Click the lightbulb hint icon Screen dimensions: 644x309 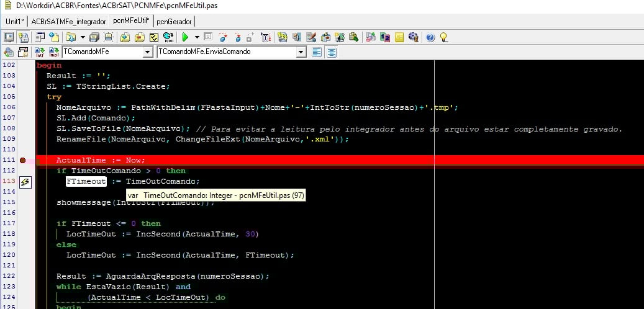coord(443,37)
